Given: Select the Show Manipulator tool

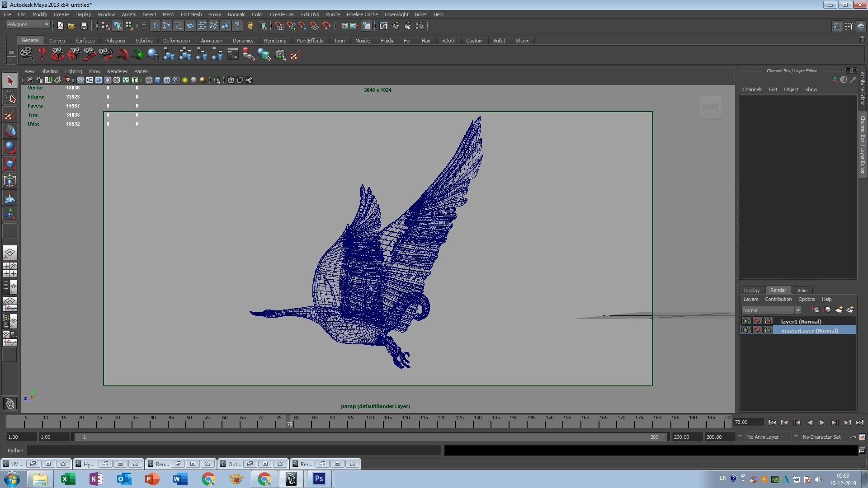Looking at the screenshot, I should click(10, 215).
